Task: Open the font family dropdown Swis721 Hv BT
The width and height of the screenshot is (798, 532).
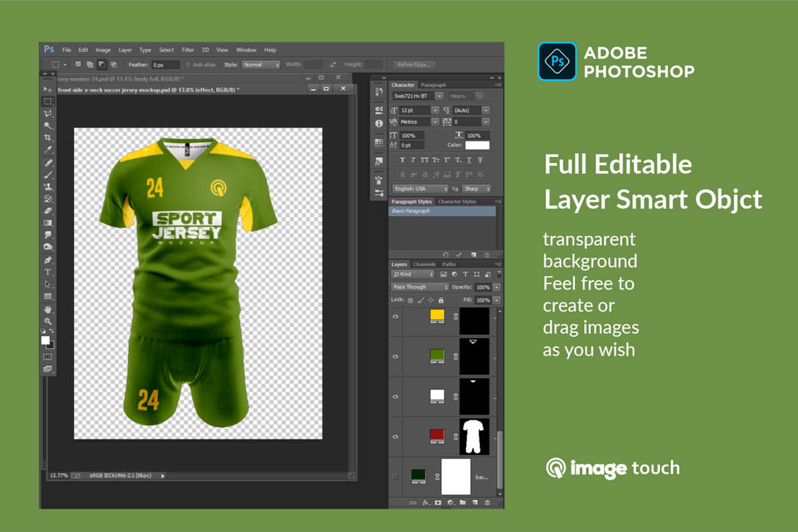Action: [x=417, y=96]
